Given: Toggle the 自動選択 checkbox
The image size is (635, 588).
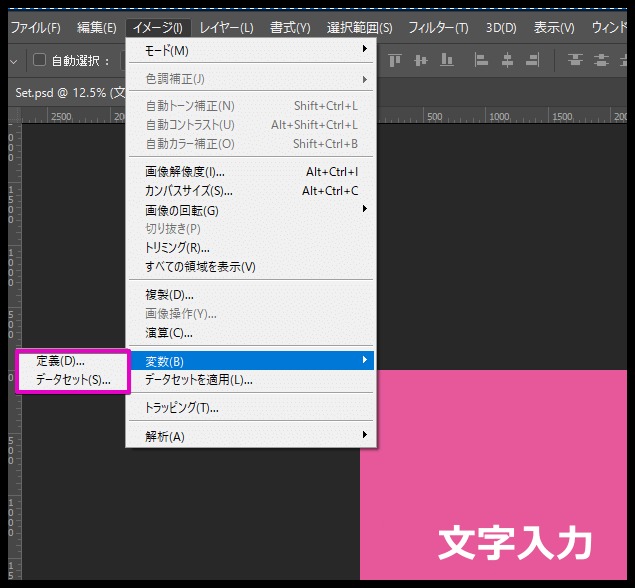Looking at the screenshot, I should click(x=40, y=61).
